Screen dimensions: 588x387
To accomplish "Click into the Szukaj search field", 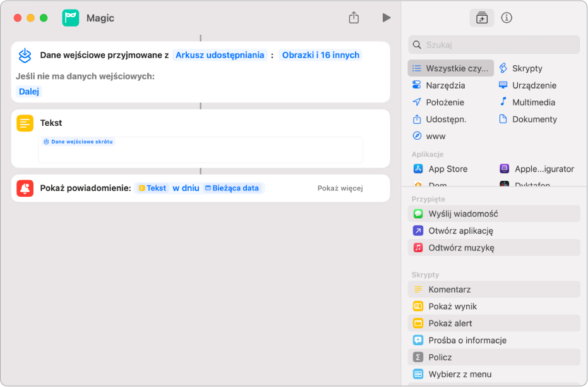I will (499, 45).
